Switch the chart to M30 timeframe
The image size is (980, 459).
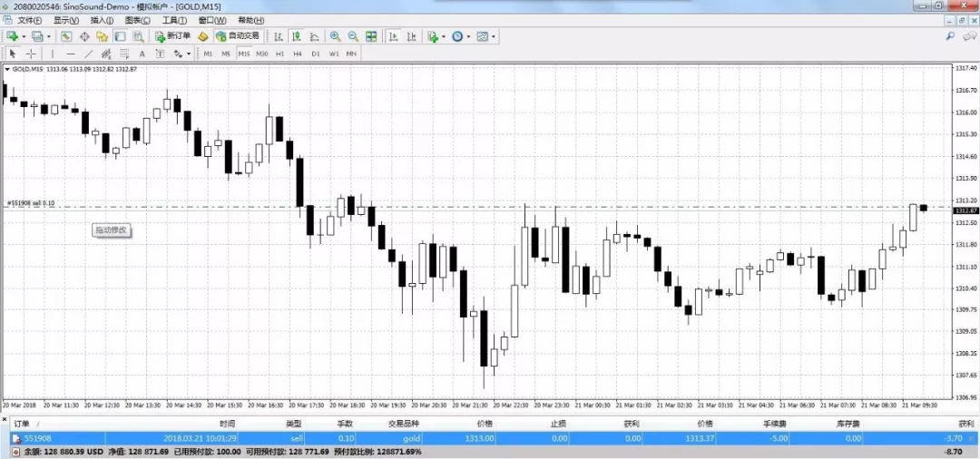(x=261, y=54)
